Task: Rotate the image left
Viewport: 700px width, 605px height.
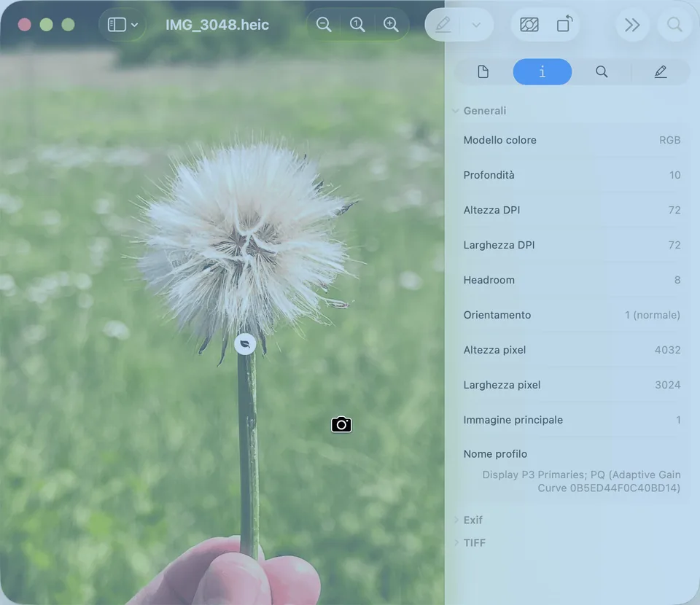Action: tap(564, 23)
